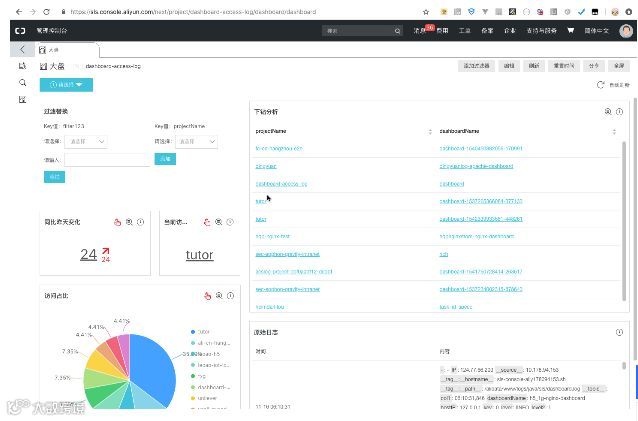This screenshot has width=638, height=421.
Task: Open the 消息 messages menu with badge
Action: (x=420, y=31)
